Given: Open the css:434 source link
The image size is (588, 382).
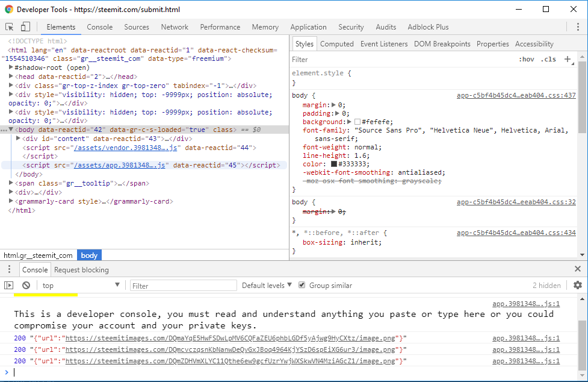Looking at the screenshot, I should point(516,233).
